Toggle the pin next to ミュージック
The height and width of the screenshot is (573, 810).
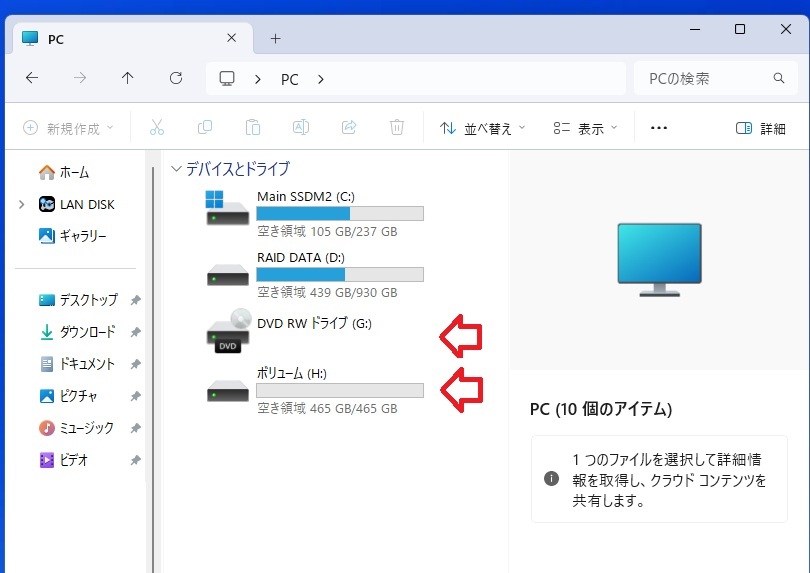point(135,428)
